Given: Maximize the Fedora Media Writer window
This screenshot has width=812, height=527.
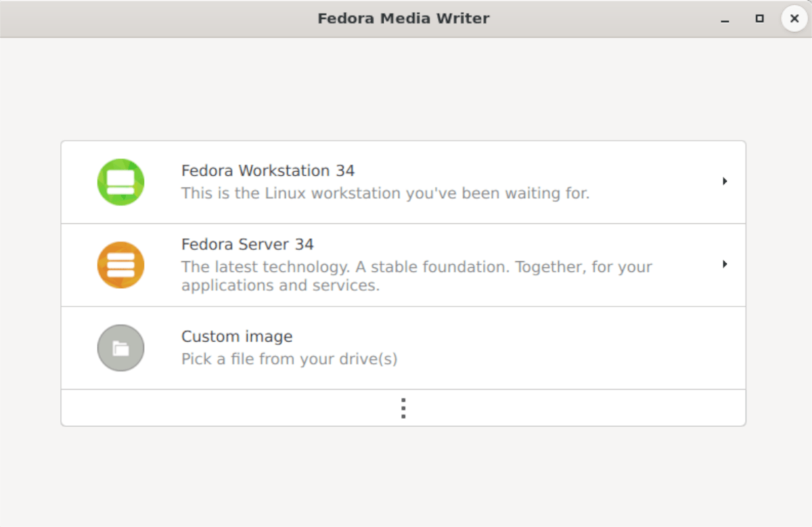Looking at the screenshot, I should point(760,19).
